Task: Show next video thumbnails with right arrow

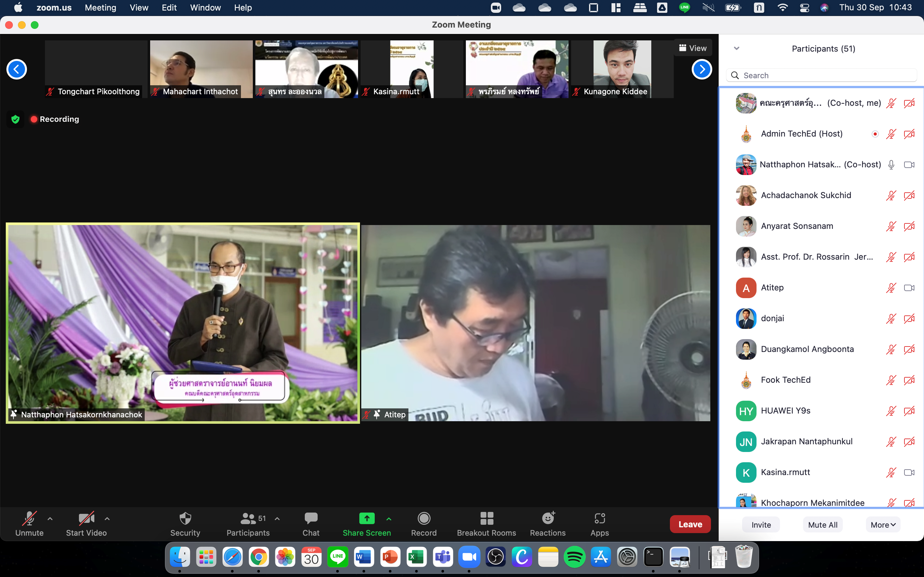Action: pyautogui.click(x=701, y=70)
